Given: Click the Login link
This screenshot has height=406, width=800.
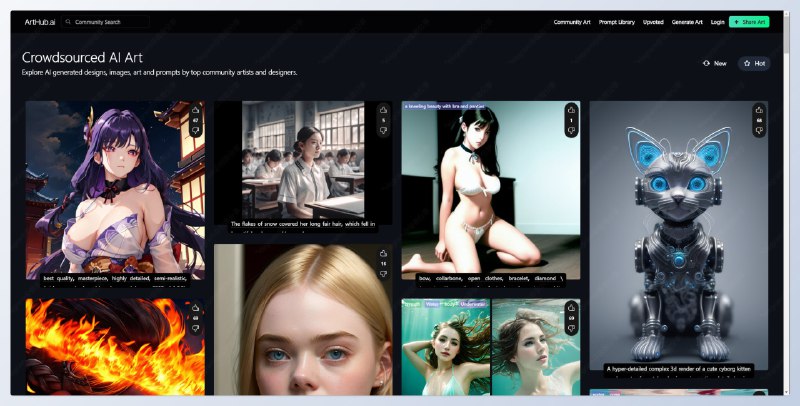Looking at the screenshot, I should (718, 21).
